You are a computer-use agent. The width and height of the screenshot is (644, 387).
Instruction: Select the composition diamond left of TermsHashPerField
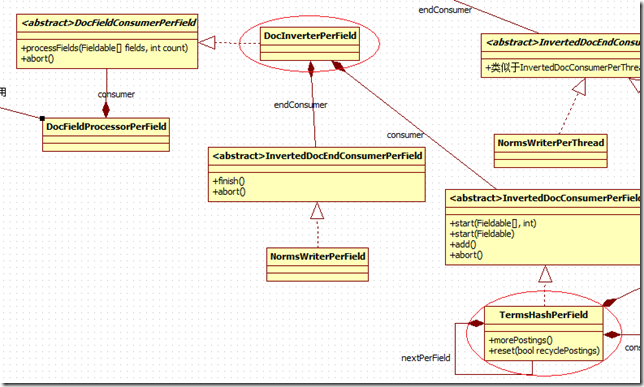(476, 324)
